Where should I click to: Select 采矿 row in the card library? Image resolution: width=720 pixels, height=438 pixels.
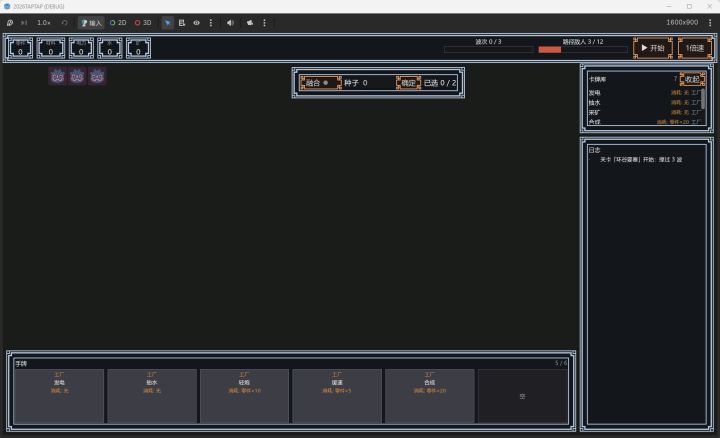(645, 112)
